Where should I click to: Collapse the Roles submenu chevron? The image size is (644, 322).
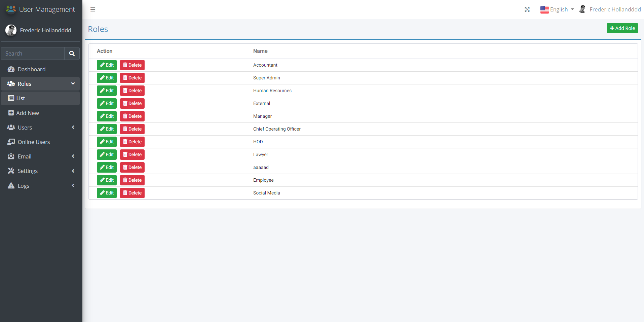tap(73, 83)
